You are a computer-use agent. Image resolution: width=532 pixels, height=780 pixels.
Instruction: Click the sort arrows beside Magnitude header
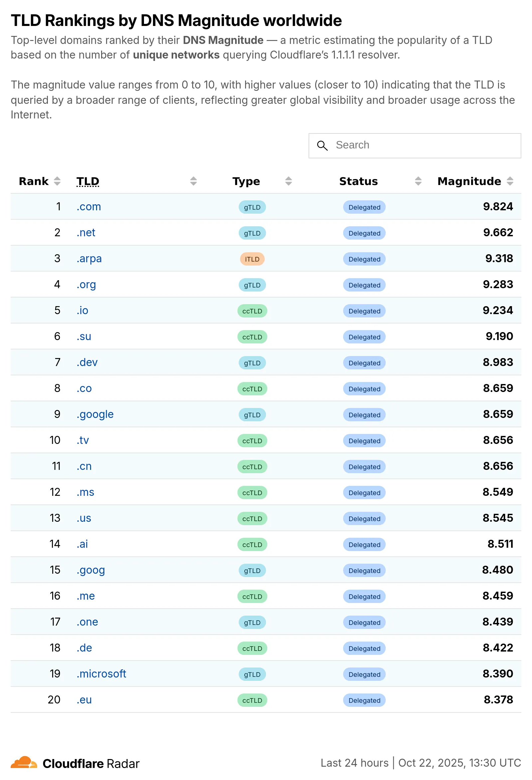(510, 181)
